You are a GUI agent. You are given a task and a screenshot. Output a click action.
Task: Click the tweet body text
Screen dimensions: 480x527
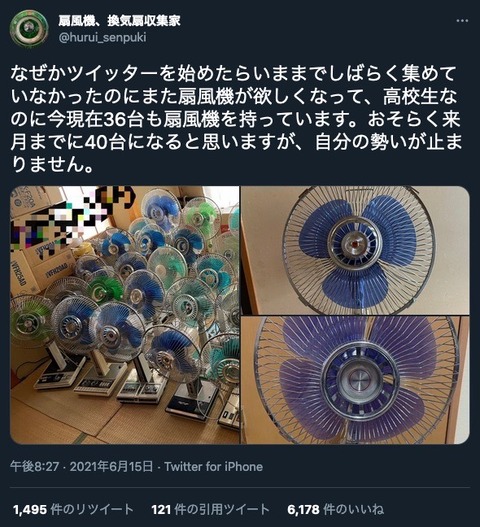(x=236, y=119)
